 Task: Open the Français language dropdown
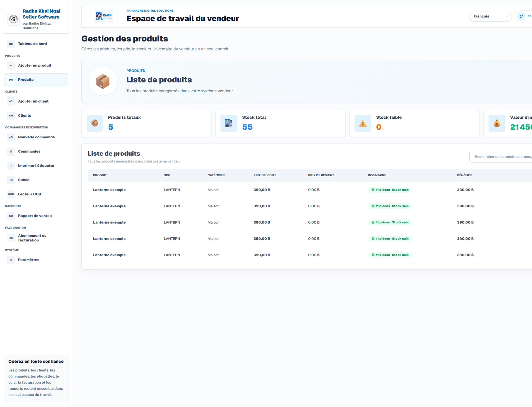coord(490,16)
